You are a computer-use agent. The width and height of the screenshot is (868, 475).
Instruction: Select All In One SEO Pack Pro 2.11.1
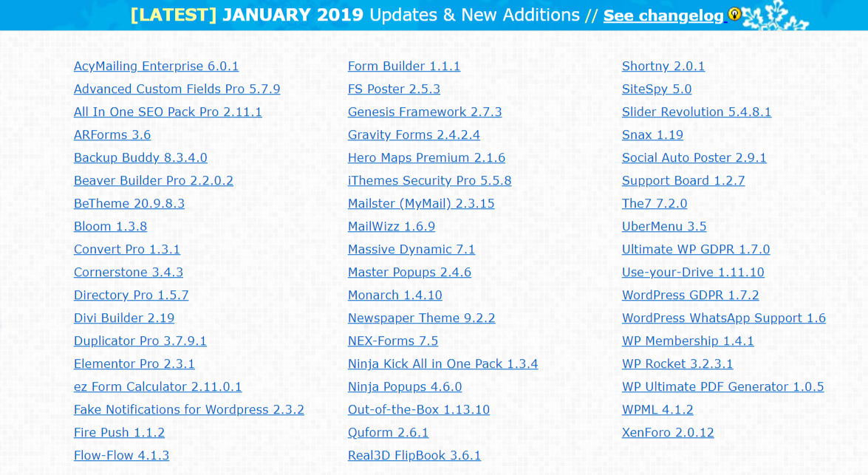coord(168,112)
